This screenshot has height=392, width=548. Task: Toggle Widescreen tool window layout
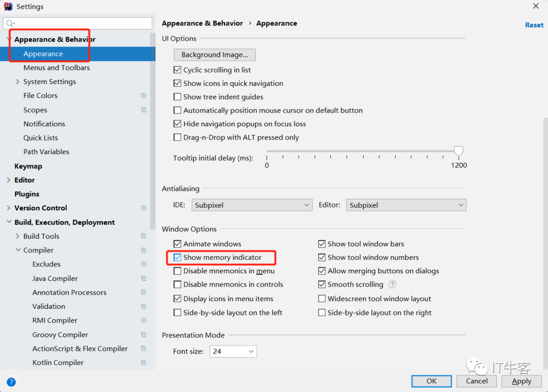pos(322,299)
